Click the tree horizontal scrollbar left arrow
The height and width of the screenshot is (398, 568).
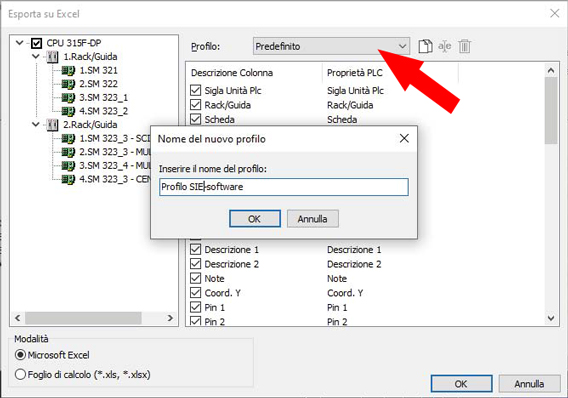point(17,318)
